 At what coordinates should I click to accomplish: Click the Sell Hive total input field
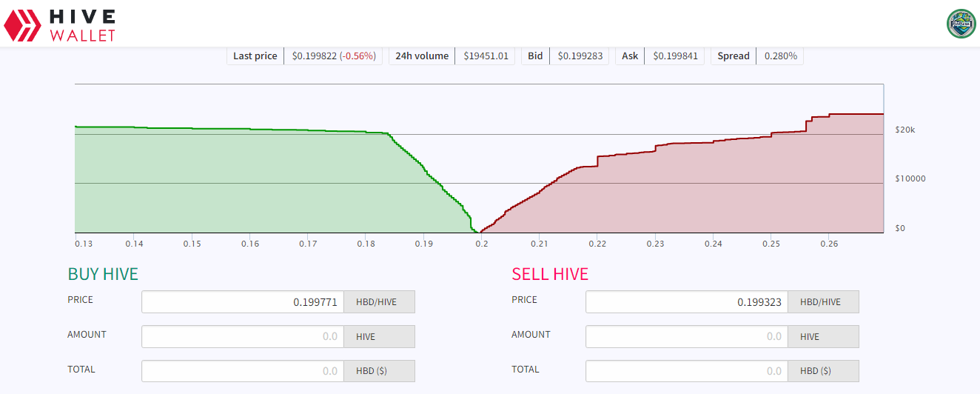click(x=687, y=371)
